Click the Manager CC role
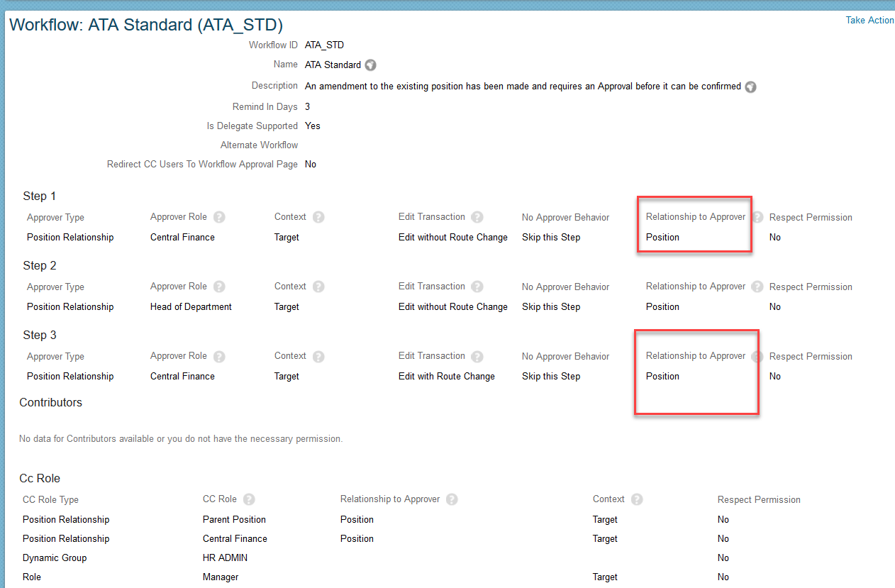This screenshot has height=588, width=895. [221, 577]
